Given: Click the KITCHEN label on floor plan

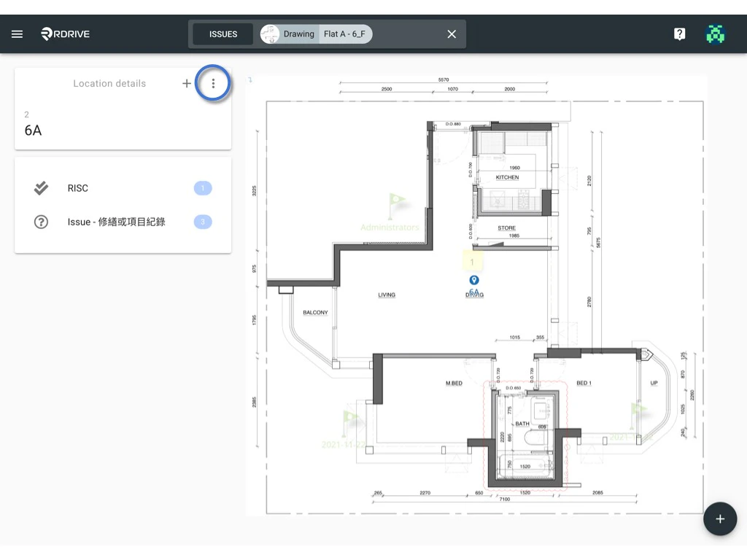Looking at the screenshot, I should [507, 177].
